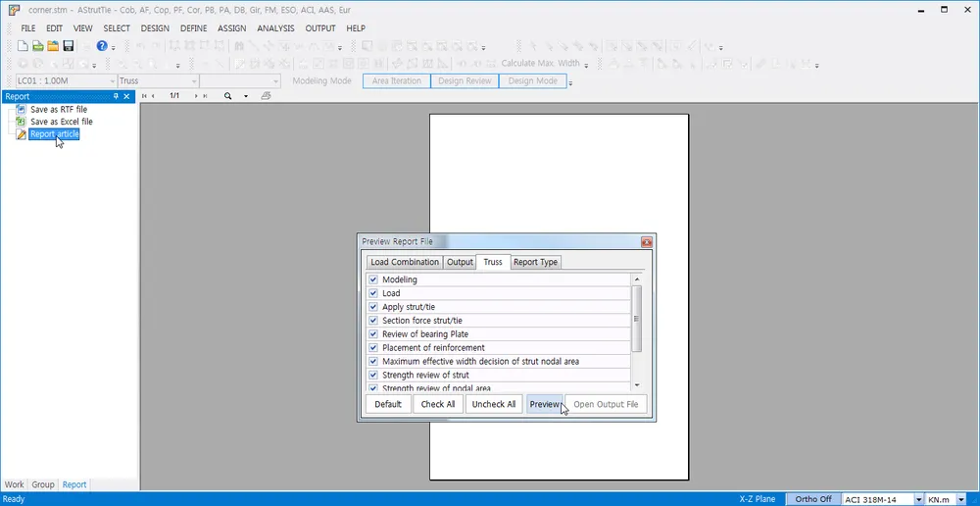Switch to Report Type tab
The image size is (980, 506).
536,262
